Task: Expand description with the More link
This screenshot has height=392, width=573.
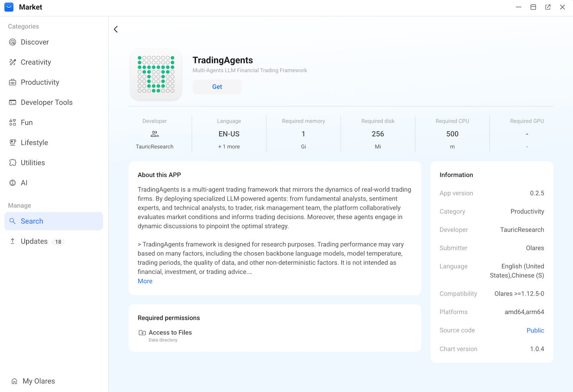Action: point(145,281)
